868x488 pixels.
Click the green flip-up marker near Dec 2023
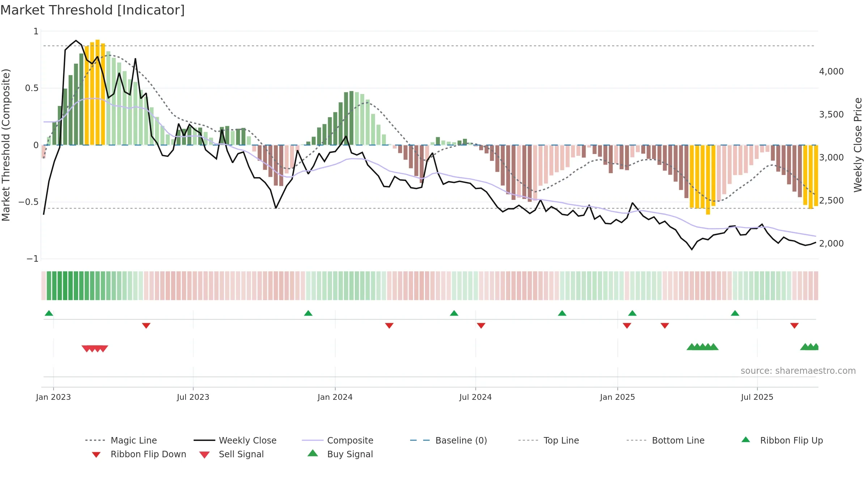point(308,313)
